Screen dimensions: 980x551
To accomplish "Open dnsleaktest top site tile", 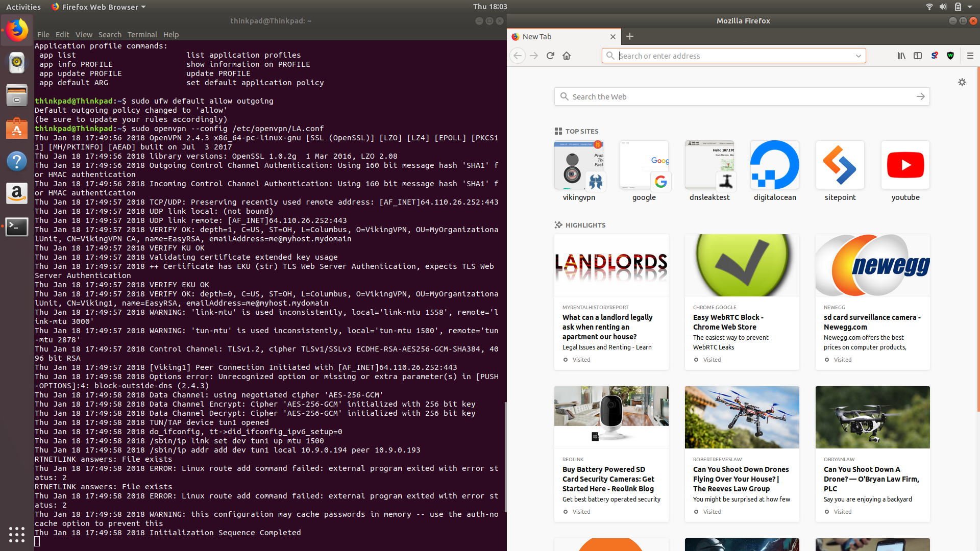I will tap(709, 171).
